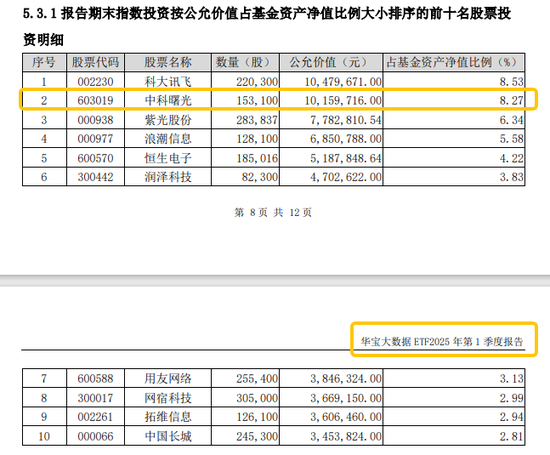Click quantity 126,100

tap(257, 417)
